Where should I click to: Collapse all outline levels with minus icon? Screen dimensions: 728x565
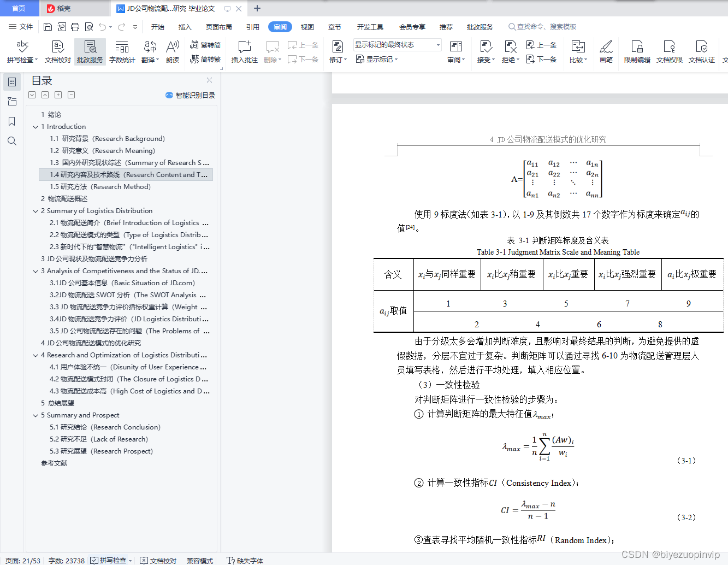click(x=71, y=95)
